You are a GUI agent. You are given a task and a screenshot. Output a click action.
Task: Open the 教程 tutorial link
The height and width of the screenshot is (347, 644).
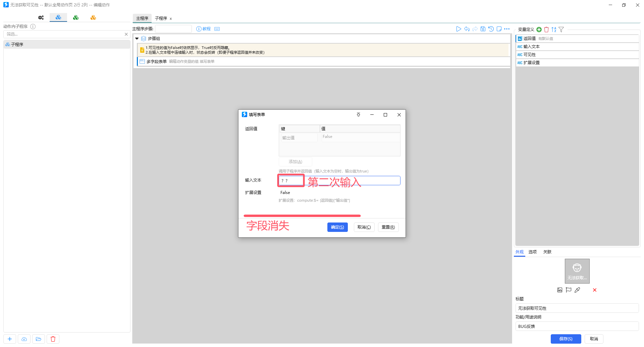(204, 29)
